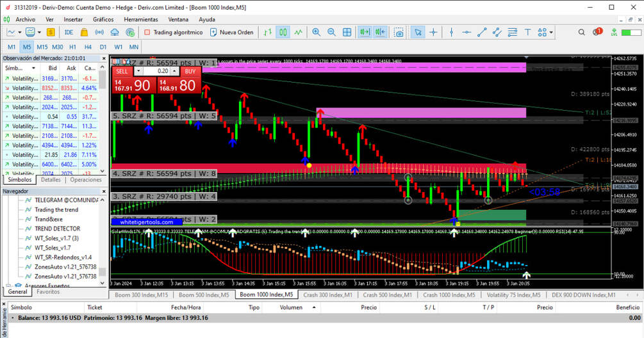The image size is (644, 338).
Task: Open the Gráficos menu
Action: click(103, 19)
